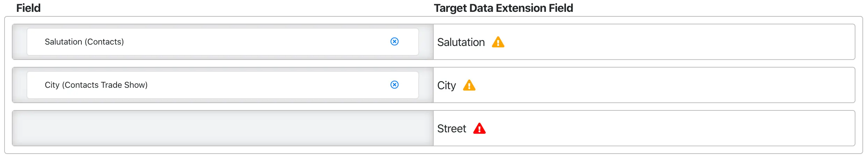This screenshot has width=868, height=163.
Task: Click the Salutation target field label
Action: click(x=461, y=42)
